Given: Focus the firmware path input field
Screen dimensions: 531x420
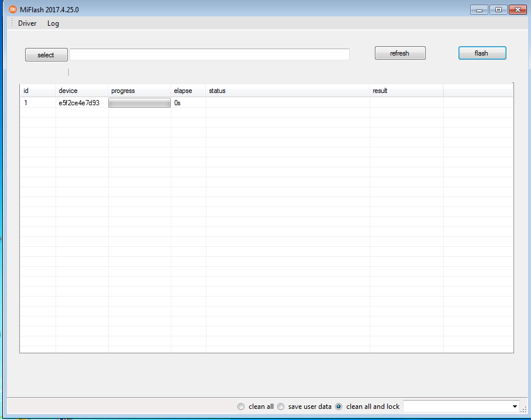Looking at the screenshot, I should pos(209,54).
